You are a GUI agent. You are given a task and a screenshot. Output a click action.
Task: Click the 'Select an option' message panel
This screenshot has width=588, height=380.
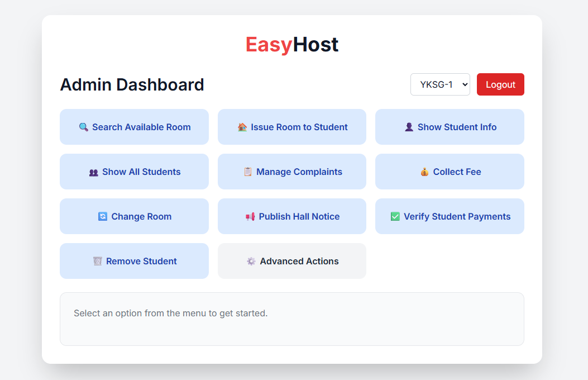[x=291, y=319]
